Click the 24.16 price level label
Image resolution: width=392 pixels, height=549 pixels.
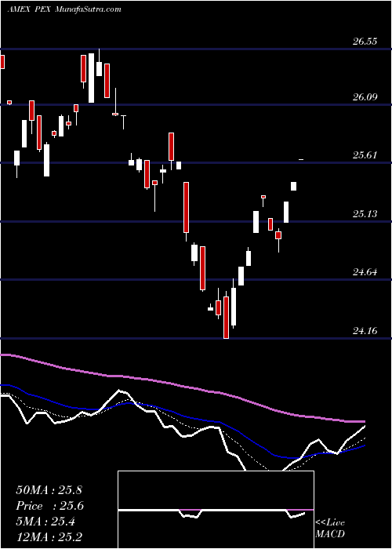[x=365, y=330]
